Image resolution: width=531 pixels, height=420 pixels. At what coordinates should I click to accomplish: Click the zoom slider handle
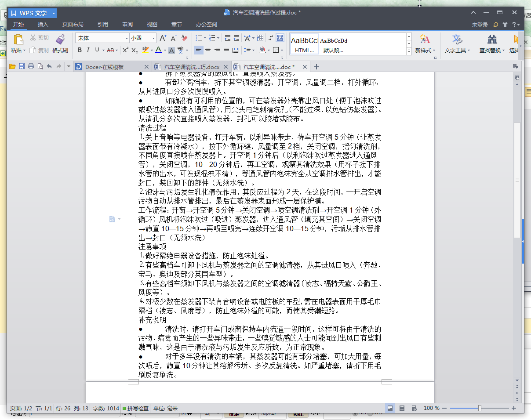click(480, 408)
